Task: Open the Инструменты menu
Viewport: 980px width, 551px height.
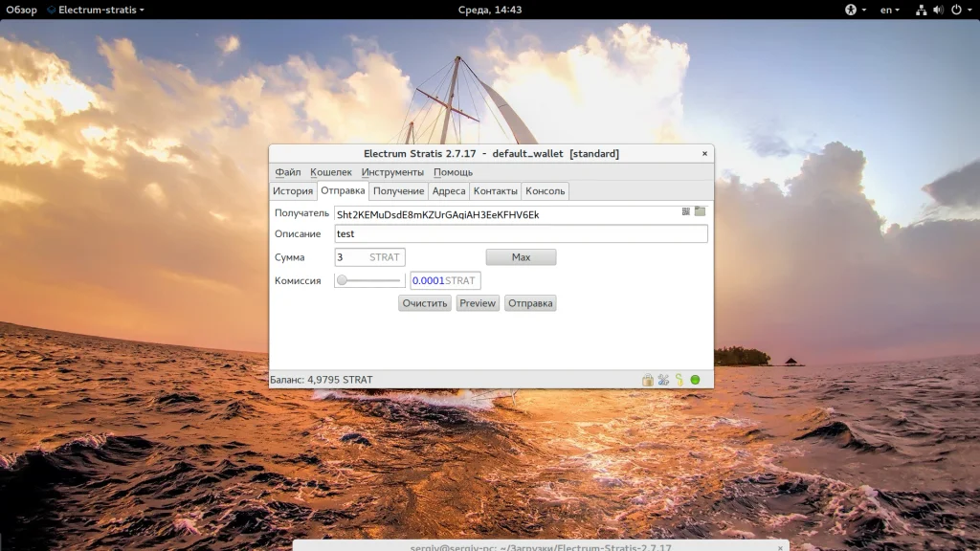Action: point(392,172)
